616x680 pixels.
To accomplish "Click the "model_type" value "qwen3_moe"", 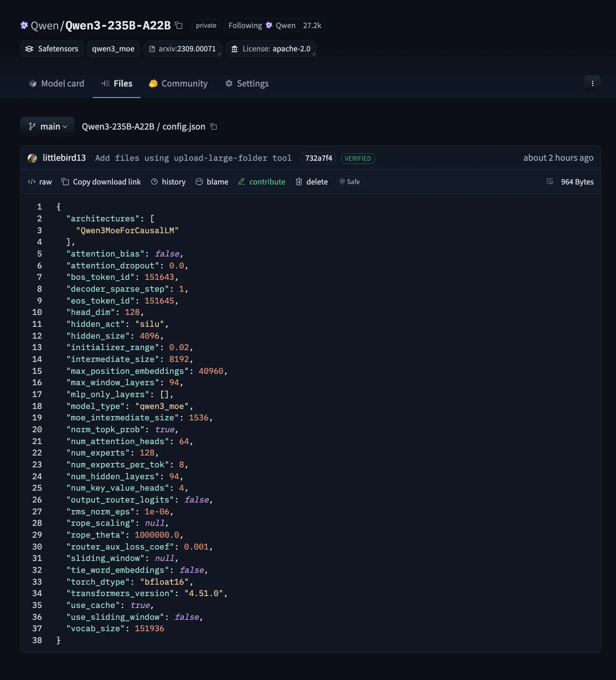I will (x=162, y=406).
